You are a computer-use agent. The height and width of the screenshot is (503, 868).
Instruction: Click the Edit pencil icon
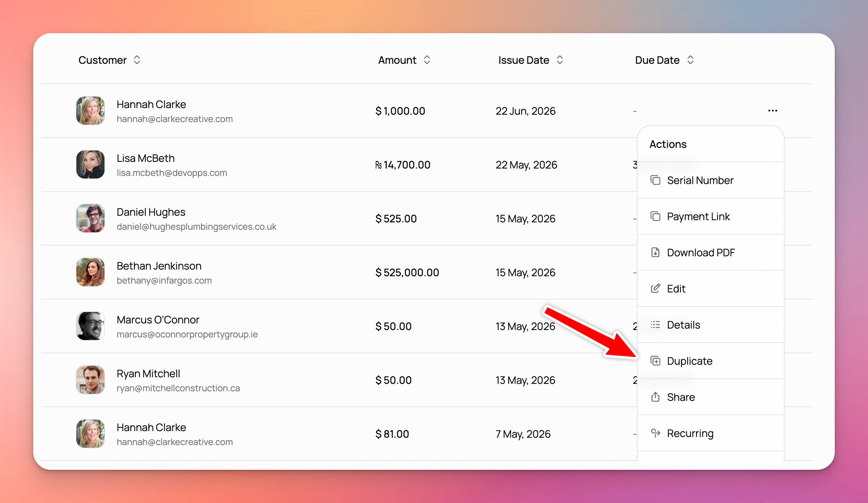[x=655, y=288]
